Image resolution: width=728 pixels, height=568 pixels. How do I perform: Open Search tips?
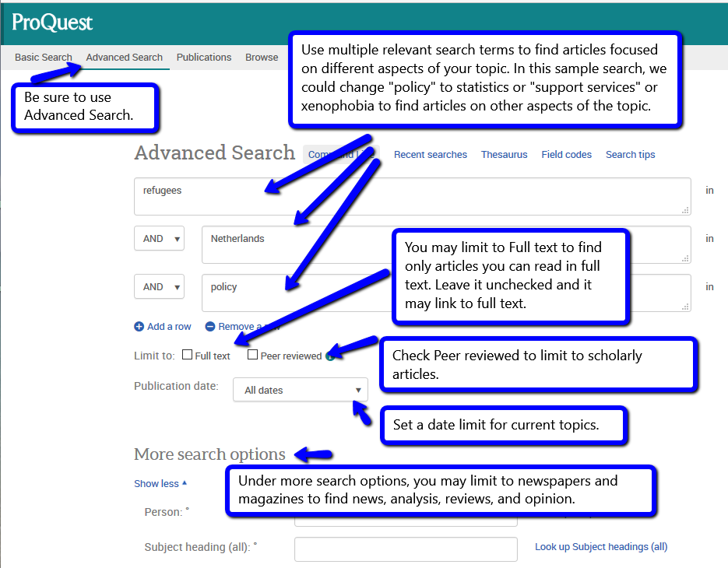(x=630, y=154)
